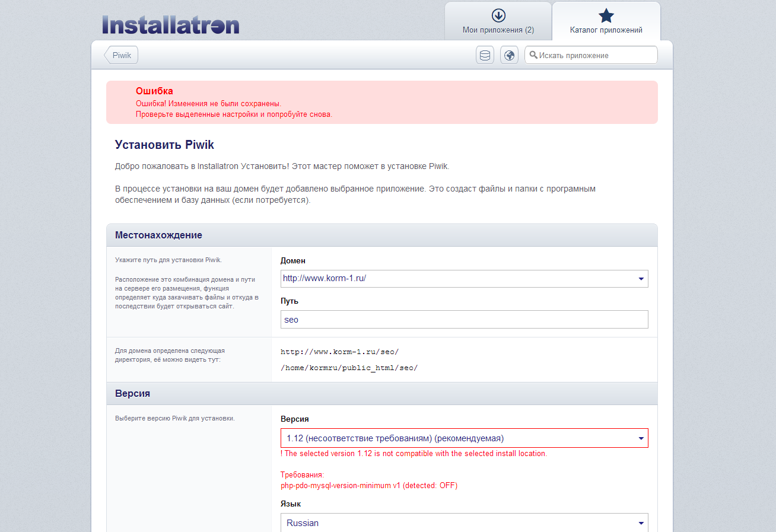Viewport: 776px width, 532px height.
Task: Click the download arrow icon on My Applications tab
Action: 498,15
